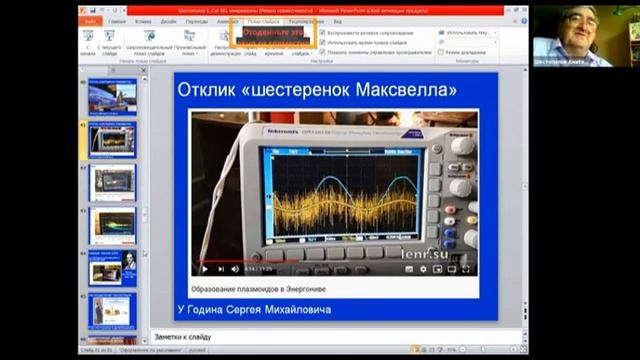Seek on the video red progress bar
The height and width of the screenshot is (360, 640).
[x=247, y=260]
